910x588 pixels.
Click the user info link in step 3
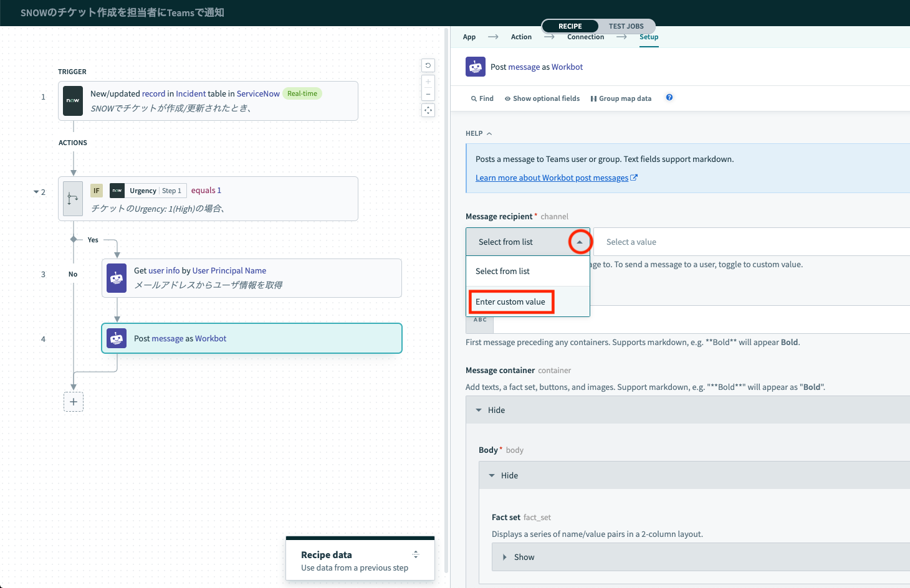164,270
